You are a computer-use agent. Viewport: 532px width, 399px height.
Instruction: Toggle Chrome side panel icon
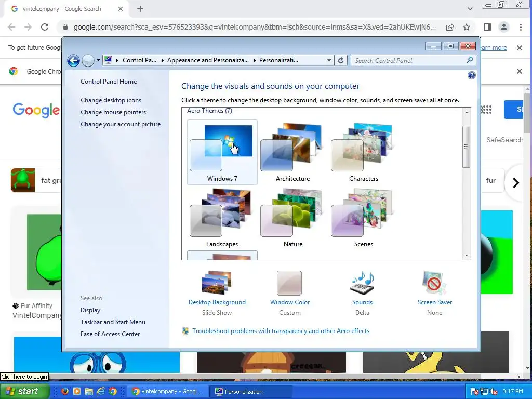487,27
